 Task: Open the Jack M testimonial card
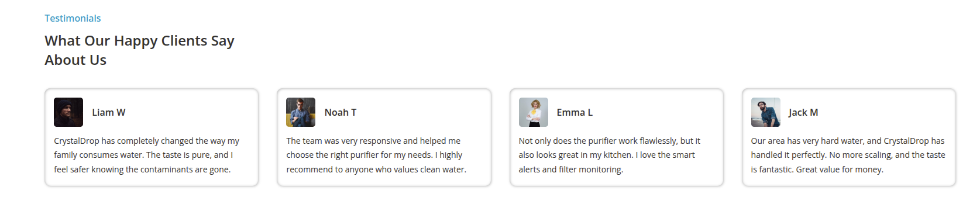[x=849, y=137]
